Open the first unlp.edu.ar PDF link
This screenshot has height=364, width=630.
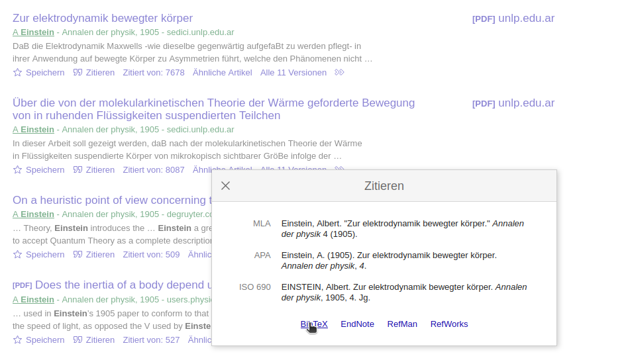[513, 19]
